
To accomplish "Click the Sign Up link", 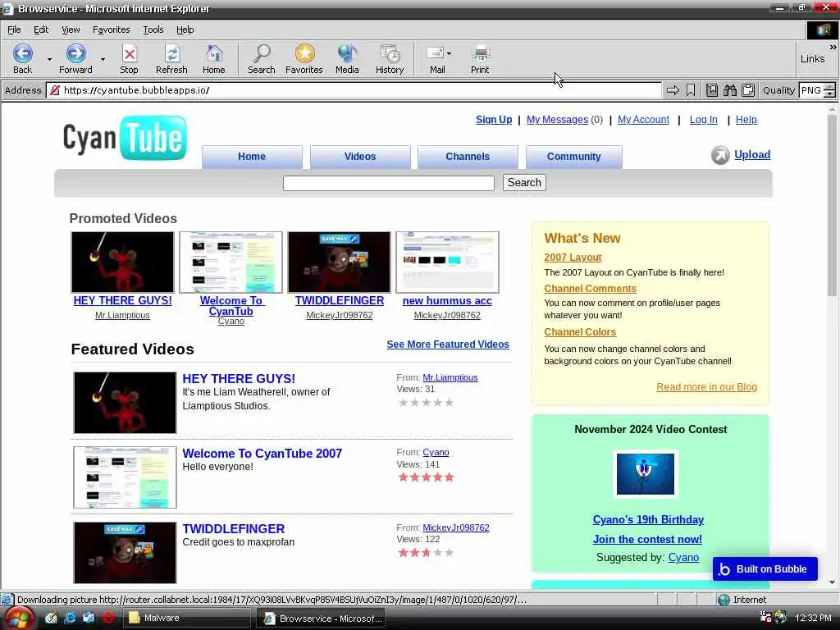I will [494, 120].
